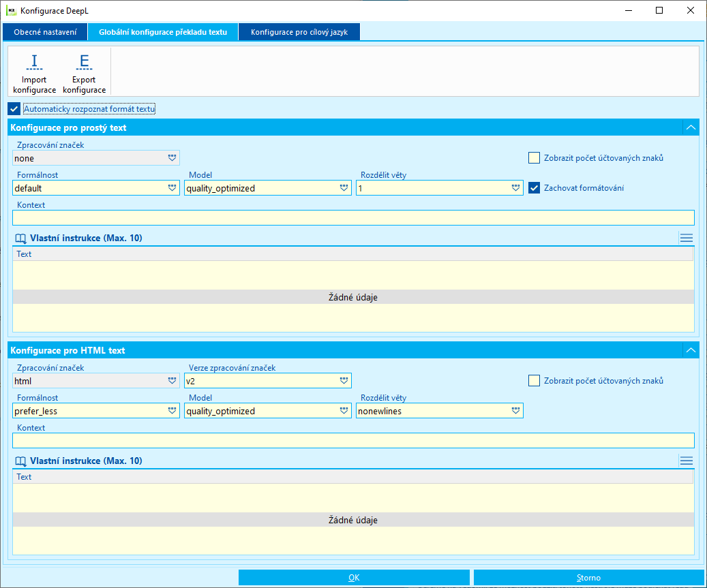This screenshot has width=707, height=588.
Task: Collapse Konfigurace pro prostý text section
Action: click(x=691, y=127)
